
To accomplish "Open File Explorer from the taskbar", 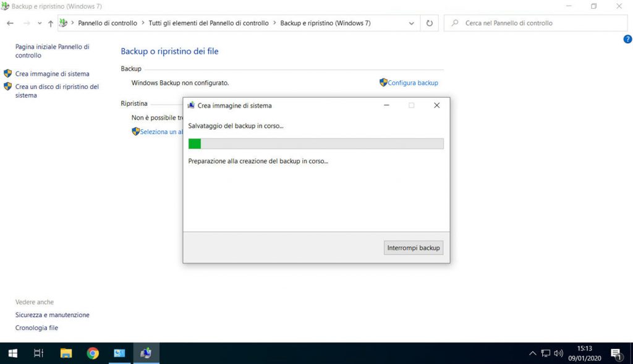I will (66, 353).
